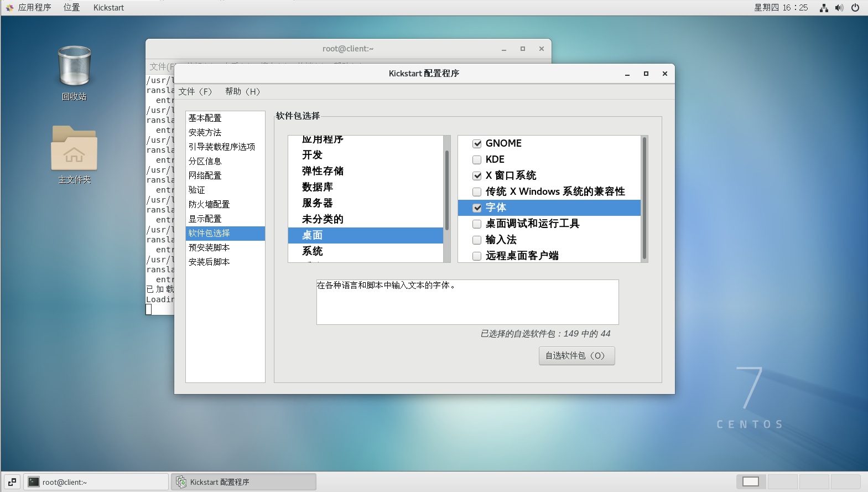Screen dimensions: 868x492
Task: Open the 回收站 trash desktop icon
Action: tap(74, 66)
